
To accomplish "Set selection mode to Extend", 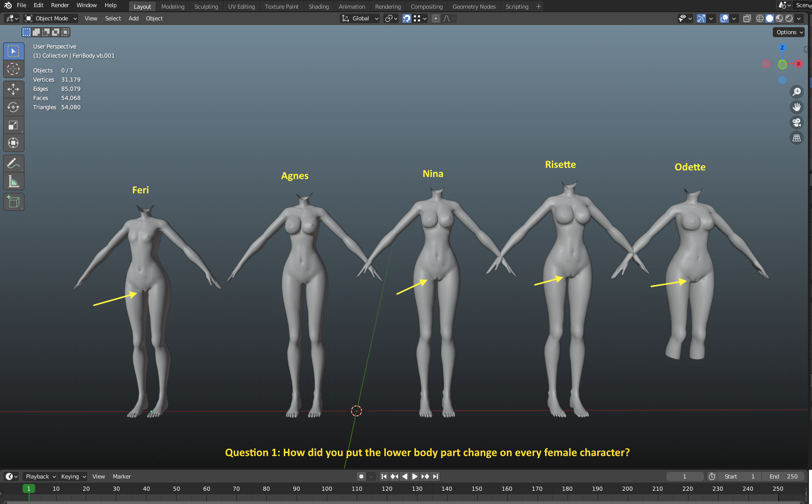I will click(x=36, y=32).
